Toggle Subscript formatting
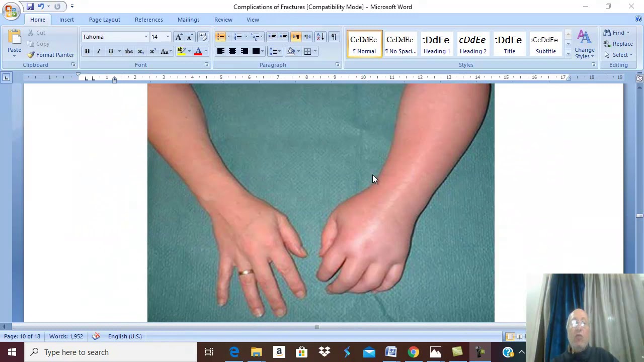This screenshot has height=362, width=644. click(141, 51)
